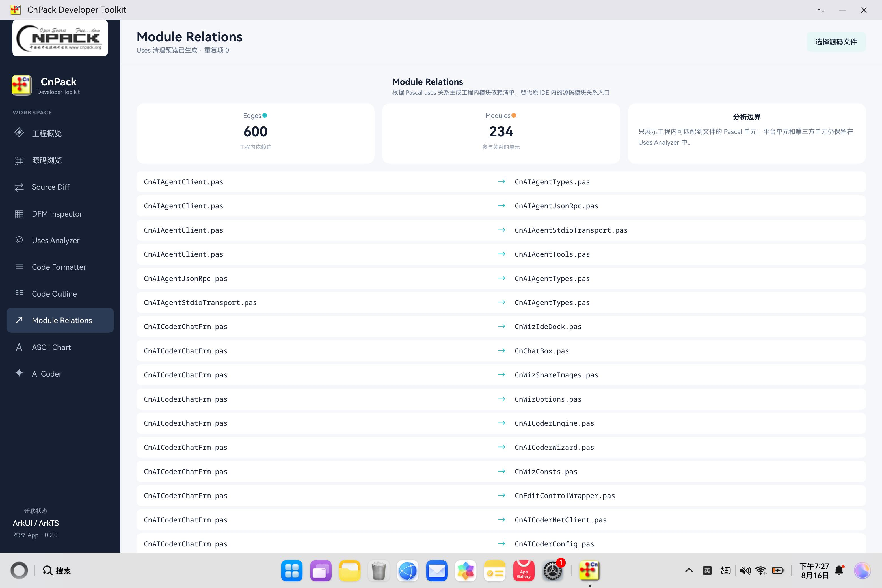Click the Modules 234 statistics card
This screenshot has height=588, width=882.
[501, 133]
